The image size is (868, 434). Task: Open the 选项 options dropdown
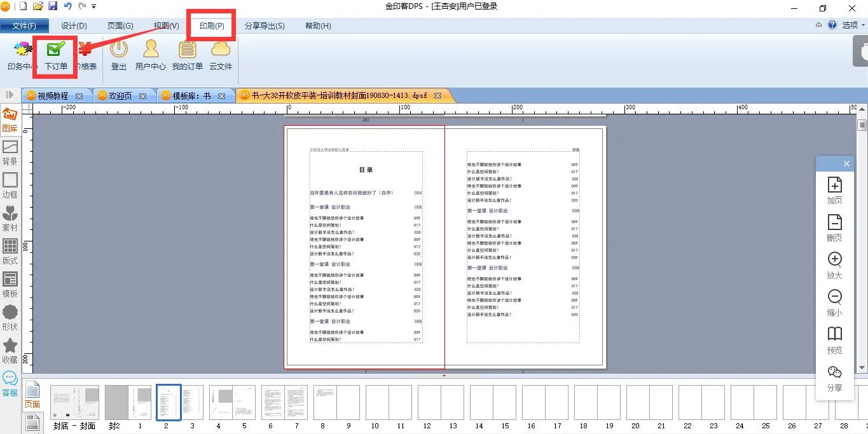[853, 25]
